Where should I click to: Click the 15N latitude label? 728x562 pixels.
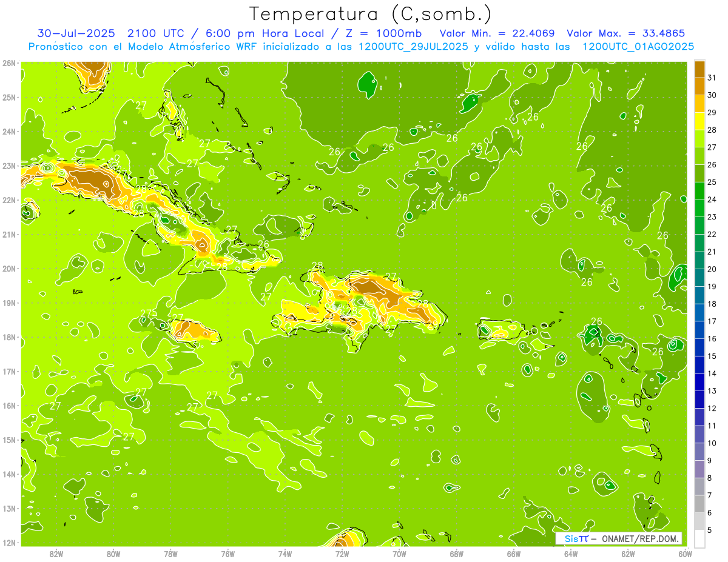[9, 440]
